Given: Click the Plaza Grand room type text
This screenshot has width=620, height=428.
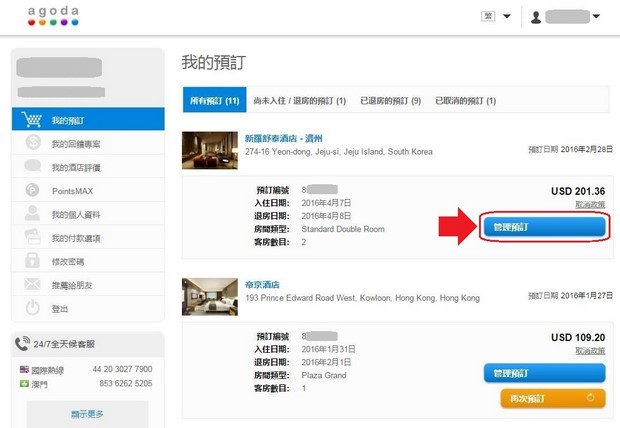Looking at the screenshot, I should tap(324, 375).
